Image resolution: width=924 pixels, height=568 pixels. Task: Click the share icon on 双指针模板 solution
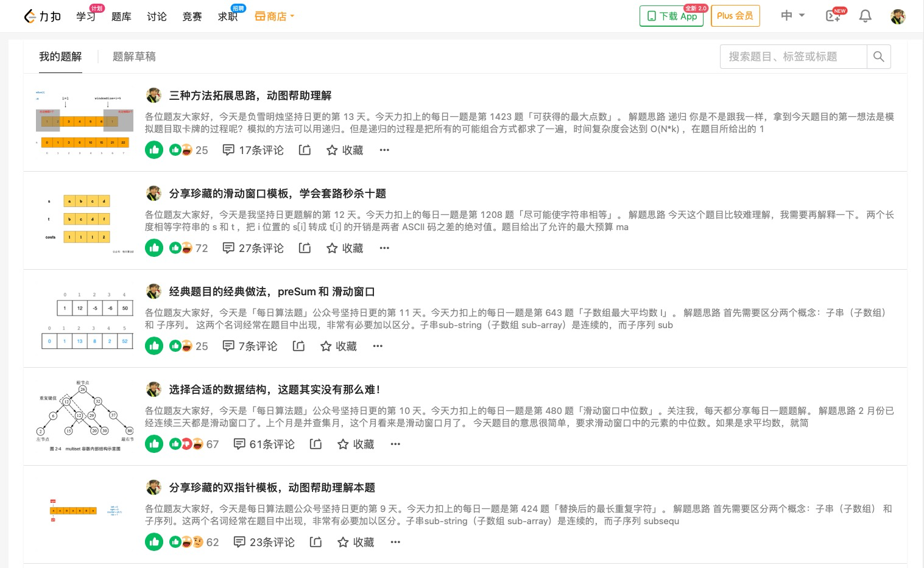pyautogui.click(x=316, y=542)
